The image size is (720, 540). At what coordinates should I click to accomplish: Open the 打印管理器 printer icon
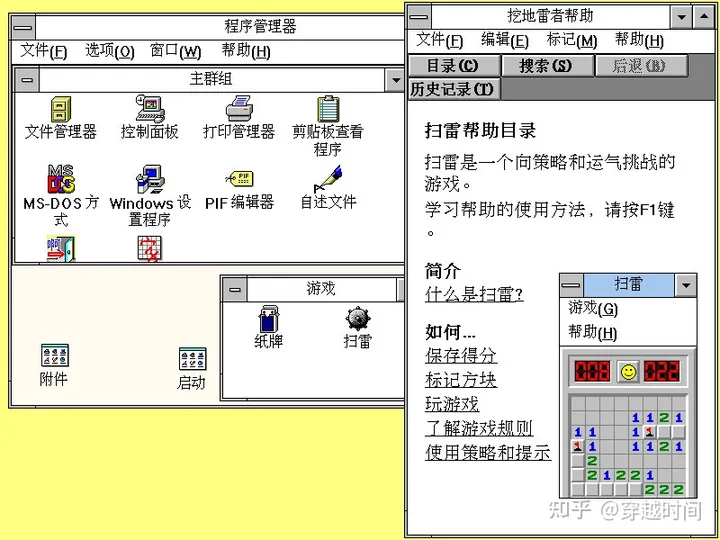click(239, 109)
